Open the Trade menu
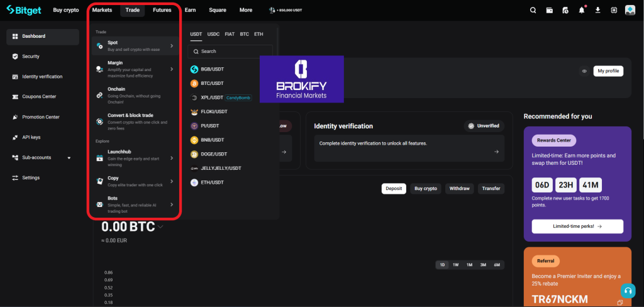644x307 pixels. [x=132, y=10]
